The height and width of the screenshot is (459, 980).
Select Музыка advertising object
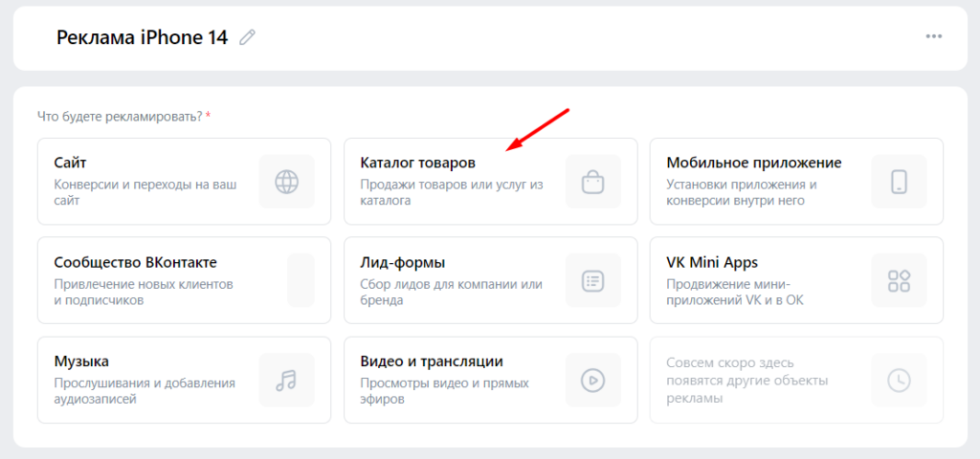(184, 380)
